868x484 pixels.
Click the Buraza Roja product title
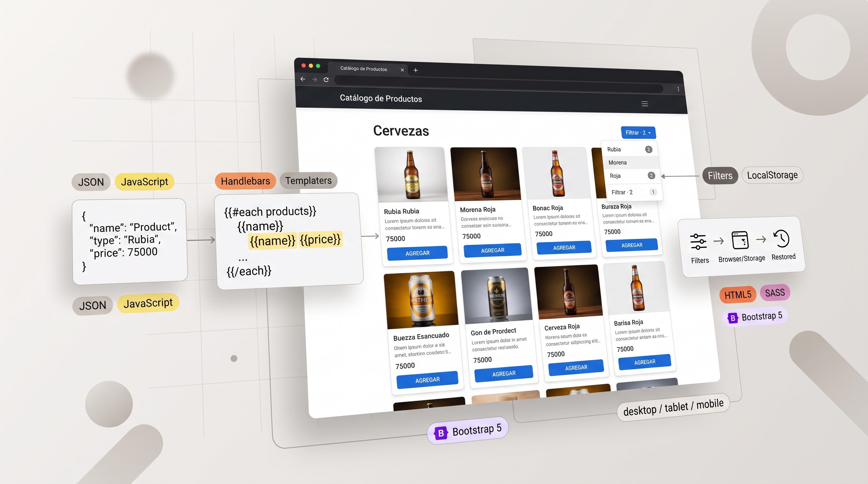[616, 206]
